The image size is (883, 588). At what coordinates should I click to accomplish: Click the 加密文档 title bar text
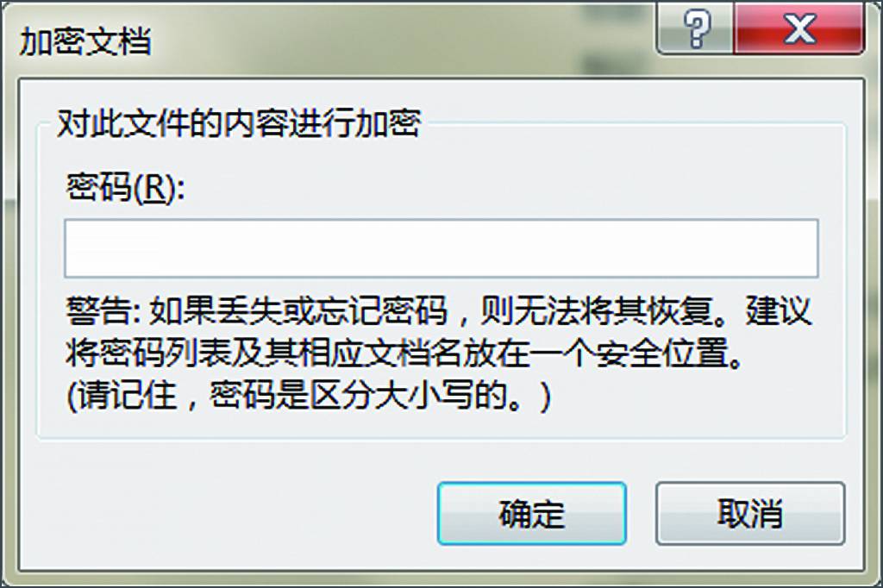coord(85,41)
